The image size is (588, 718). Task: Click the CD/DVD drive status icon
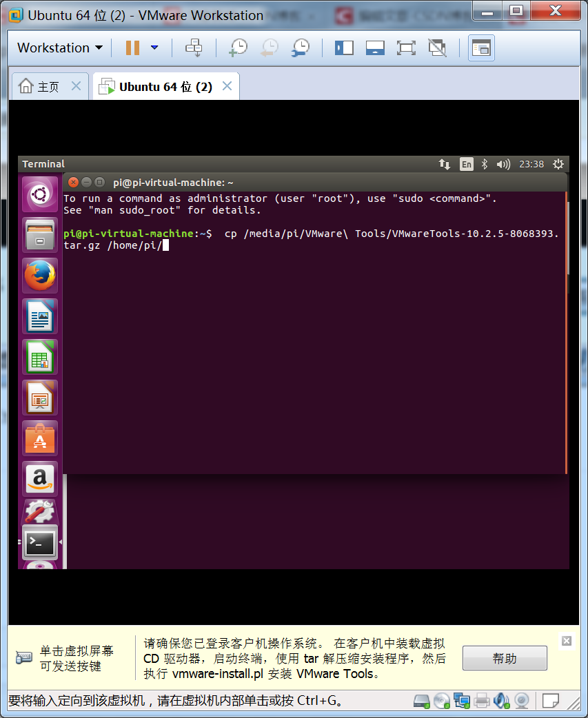coord(441,701)
